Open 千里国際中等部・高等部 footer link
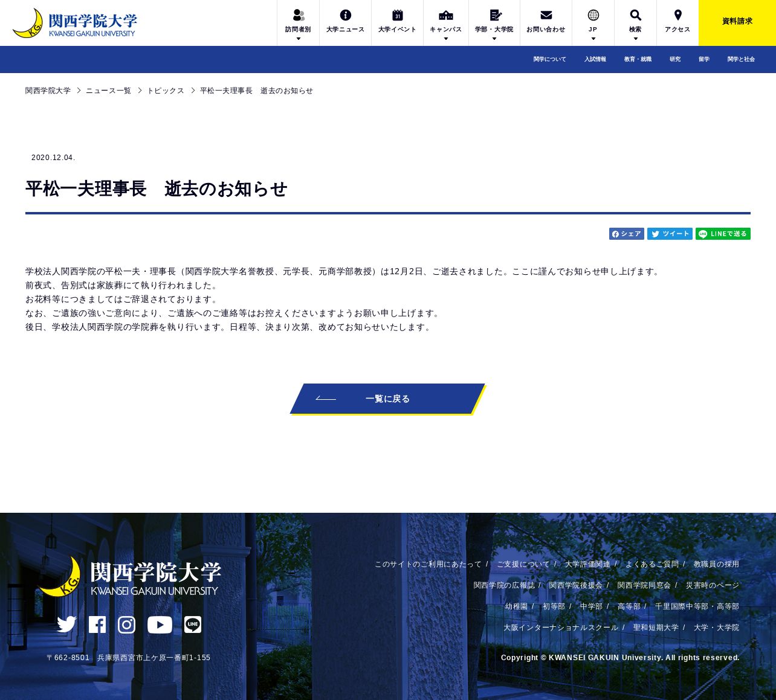Image resolution: width=776 pixels, height=700 pixels. [x=697, y=606]
